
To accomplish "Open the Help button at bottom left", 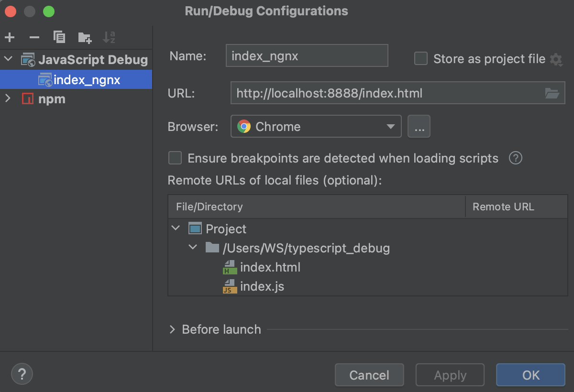I will tap(22, 373).
